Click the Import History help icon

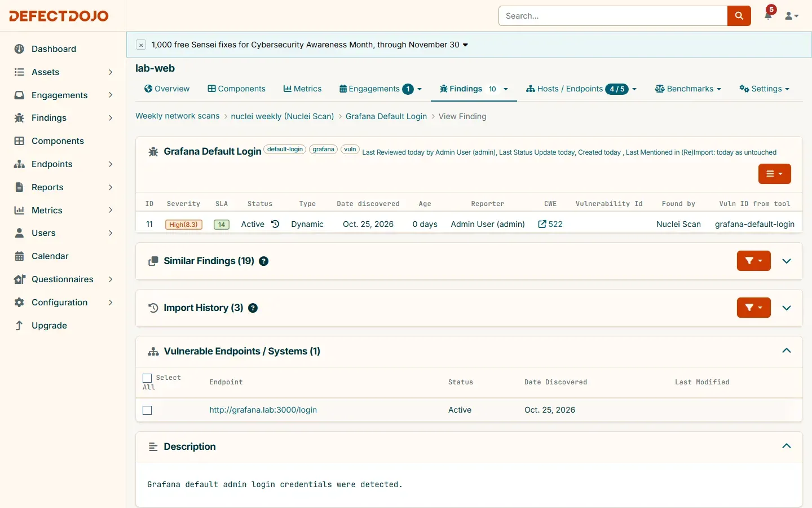tap(253, 308)
